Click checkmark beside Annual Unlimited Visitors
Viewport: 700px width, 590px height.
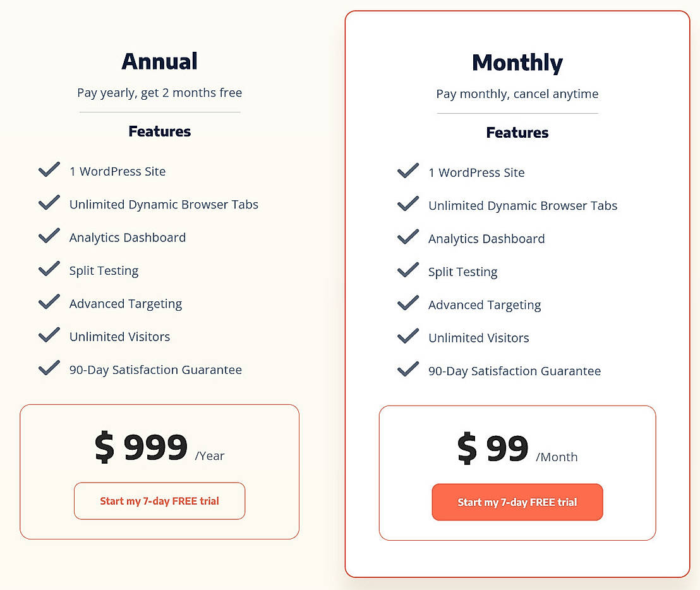49,335
